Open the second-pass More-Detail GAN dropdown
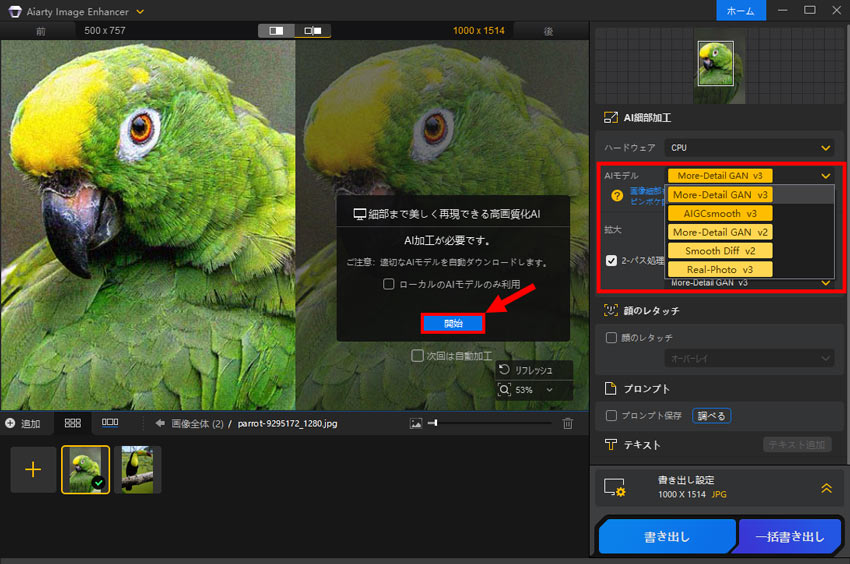850x564 pixels. click(750, 283)
